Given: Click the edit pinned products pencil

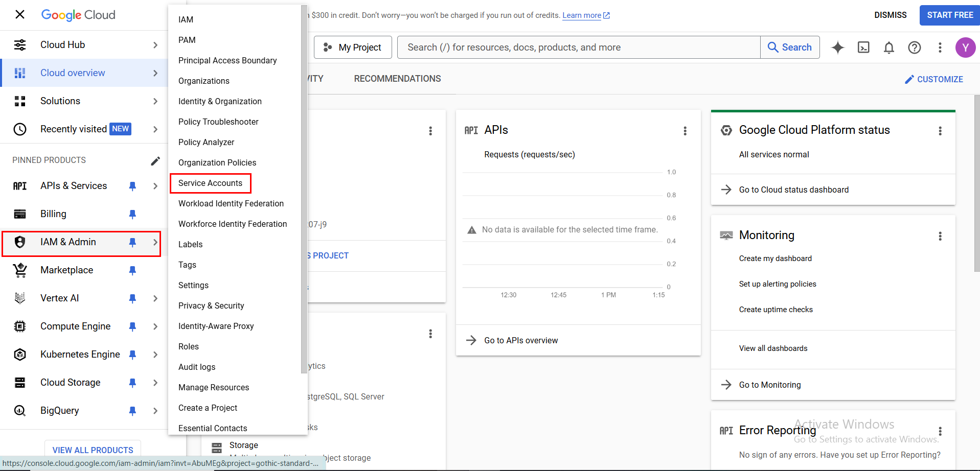Looking at the screenshot, I should click(x=155, y=161).
